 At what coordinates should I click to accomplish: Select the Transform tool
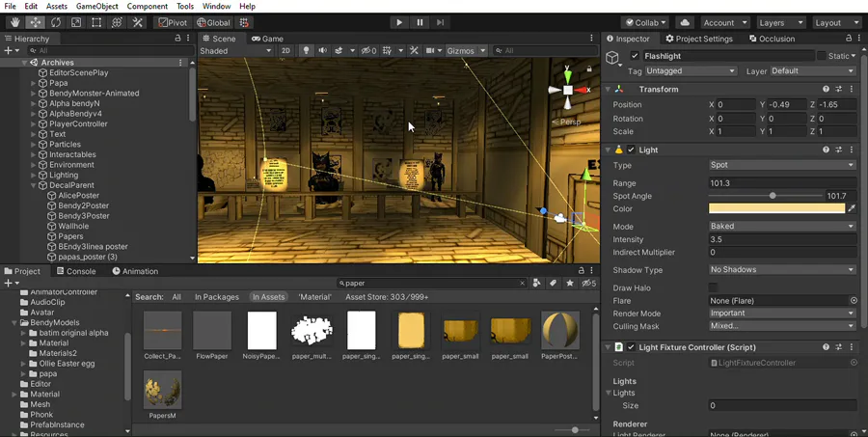click(x=117, y=23)
